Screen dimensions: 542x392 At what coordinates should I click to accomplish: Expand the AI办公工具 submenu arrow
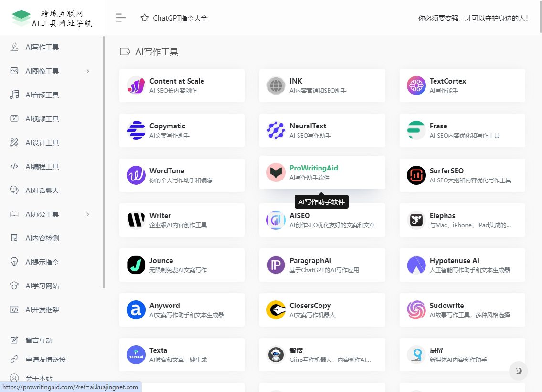coord(88,214)
